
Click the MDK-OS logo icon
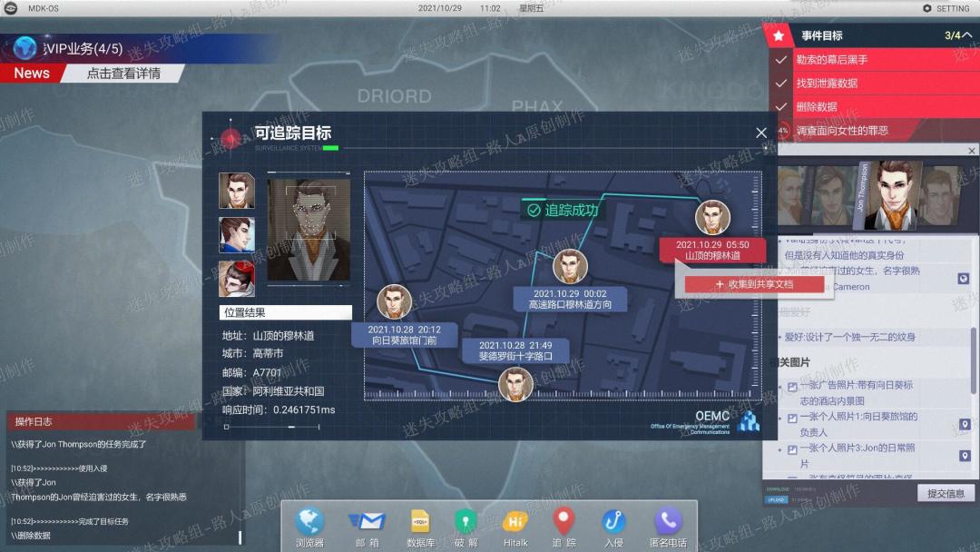[11, 8]
